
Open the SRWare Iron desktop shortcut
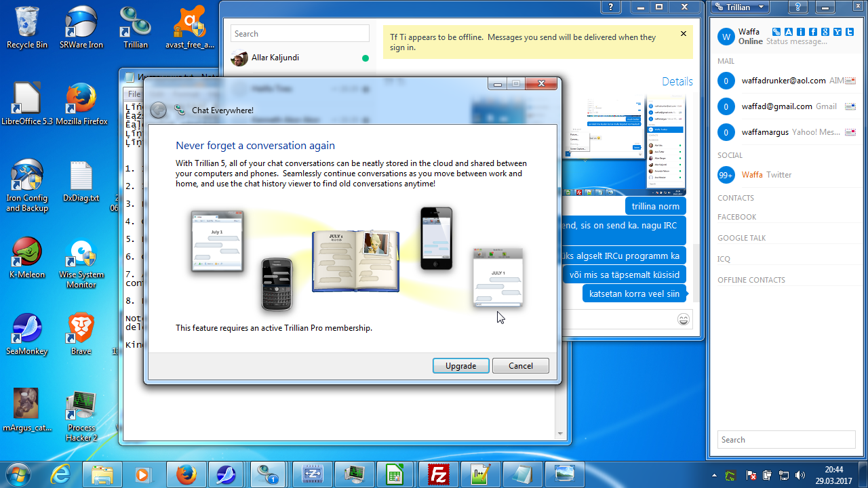tap(81, 27)
